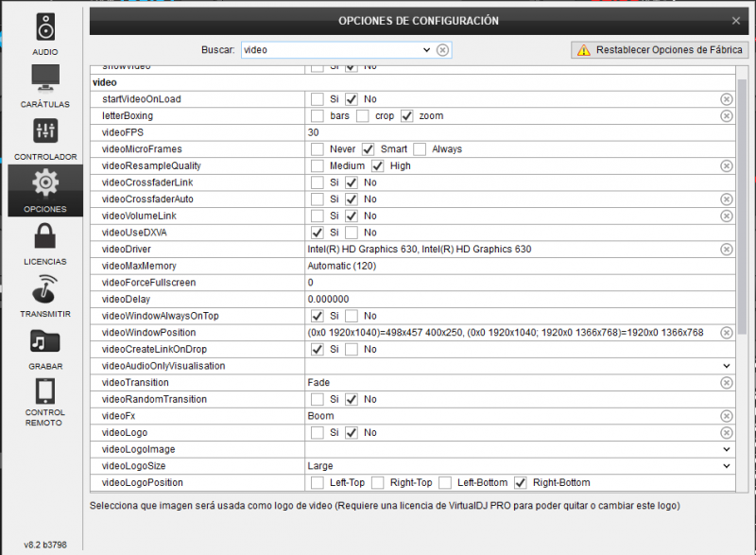Click the options list vertical scrollbar
The height and width of the screenshot is (555, 756).
click(742, 207)
